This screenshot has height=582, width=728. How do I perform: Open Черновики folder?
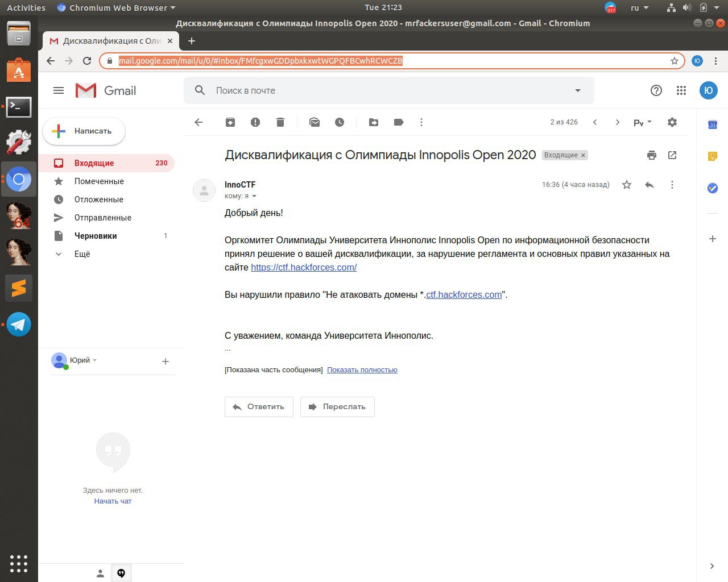[106, 236]
